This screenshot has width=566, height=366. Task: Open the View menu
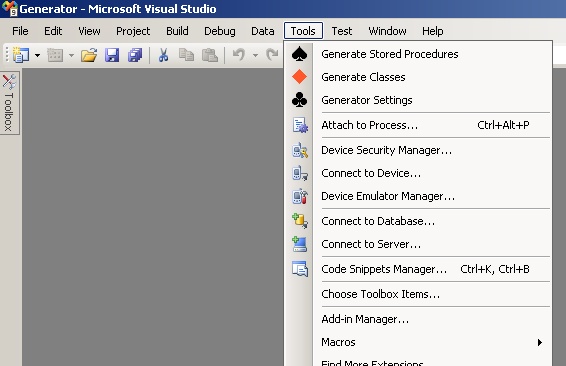tap(89, 31)
